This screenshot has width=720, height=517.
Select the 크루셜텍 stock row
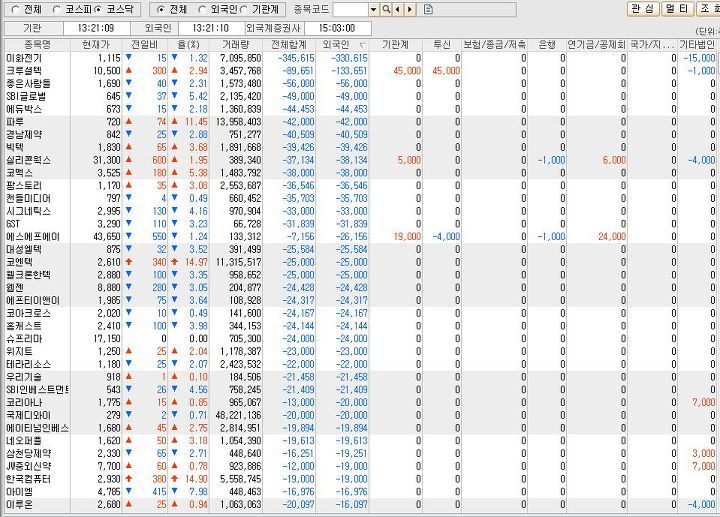pos(360,71)
